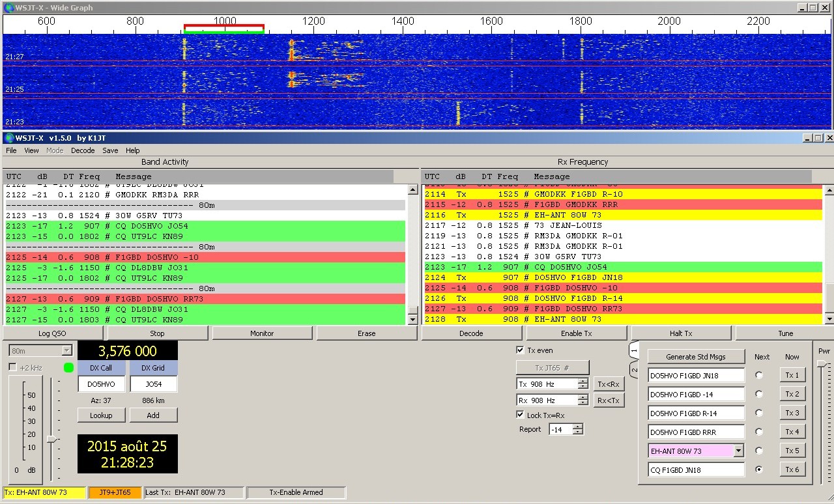Select Band Activity row CQ UT9LC KN89 at 2125
Image resolution: width=834 pixels, height=504 pixels.
tap(205, 278)
